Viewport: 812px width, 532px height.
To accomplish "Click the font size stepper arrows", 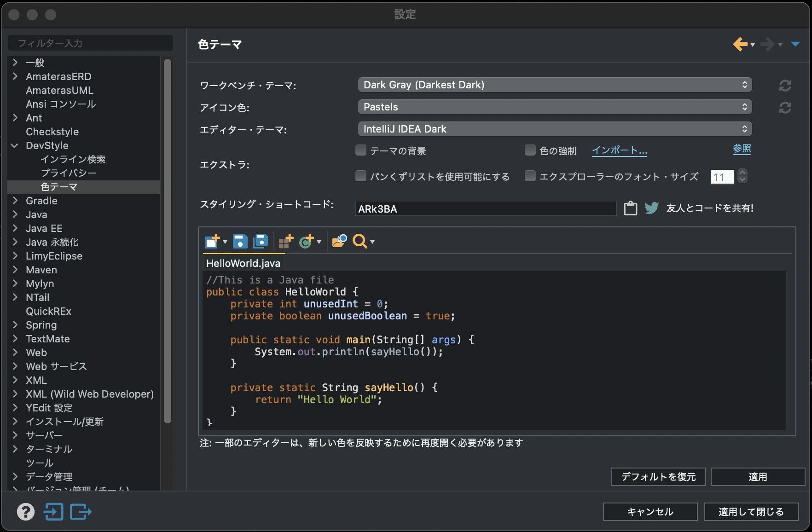I will click(742, 176).
